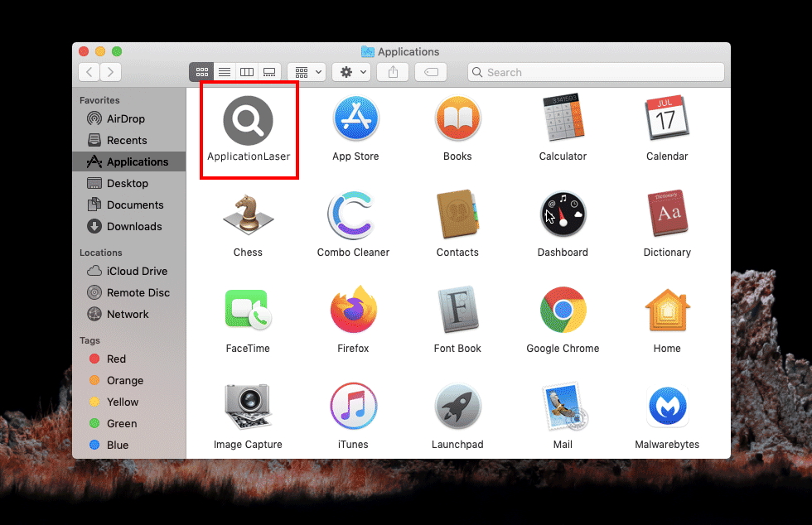Image resolution: width=812 pixels, height=525 pixels.
Task: Open the Mail app icon
Action: tap(564, 407)
